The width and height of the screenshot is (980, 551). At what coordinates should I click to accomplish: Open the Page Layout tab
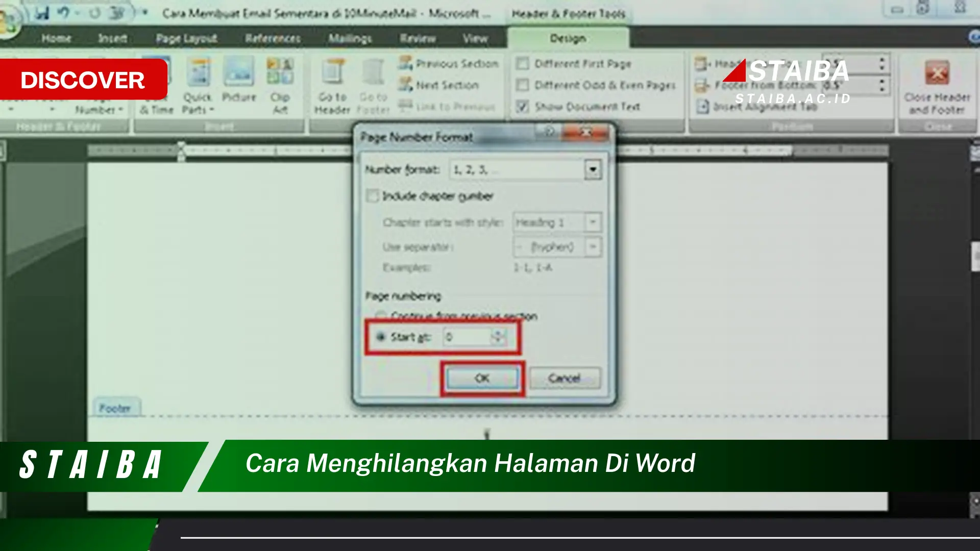coord(186,38)
